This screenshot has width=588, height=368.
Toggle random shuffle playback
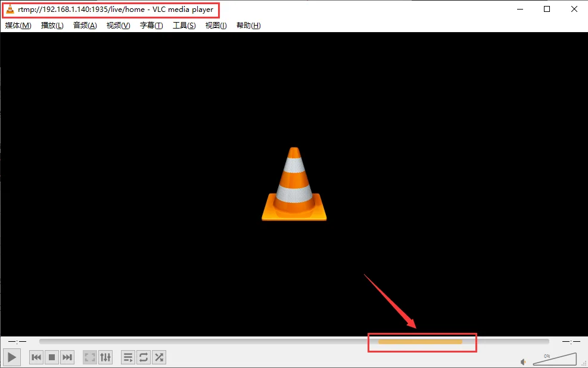point(159,357)
